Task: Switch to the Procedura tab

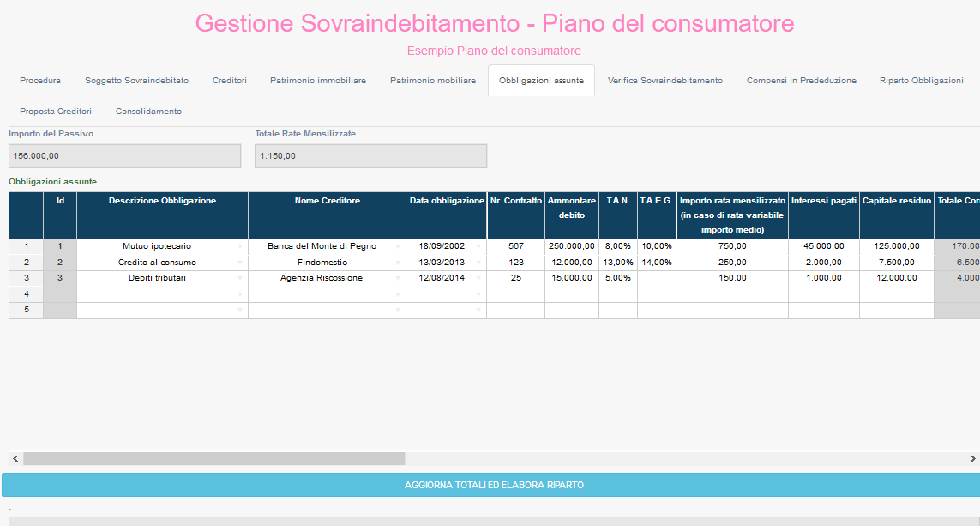Action: click(x=40, y=81)
